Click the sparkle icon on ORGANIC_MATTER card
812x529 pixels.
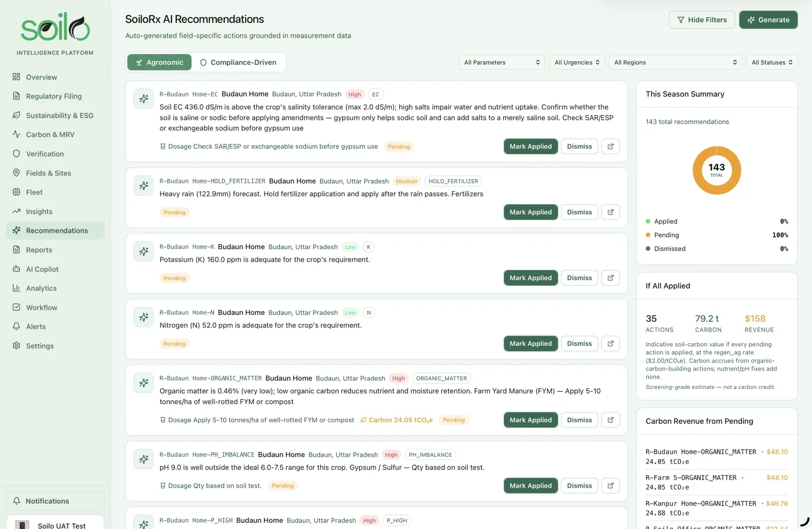[144, 383]
